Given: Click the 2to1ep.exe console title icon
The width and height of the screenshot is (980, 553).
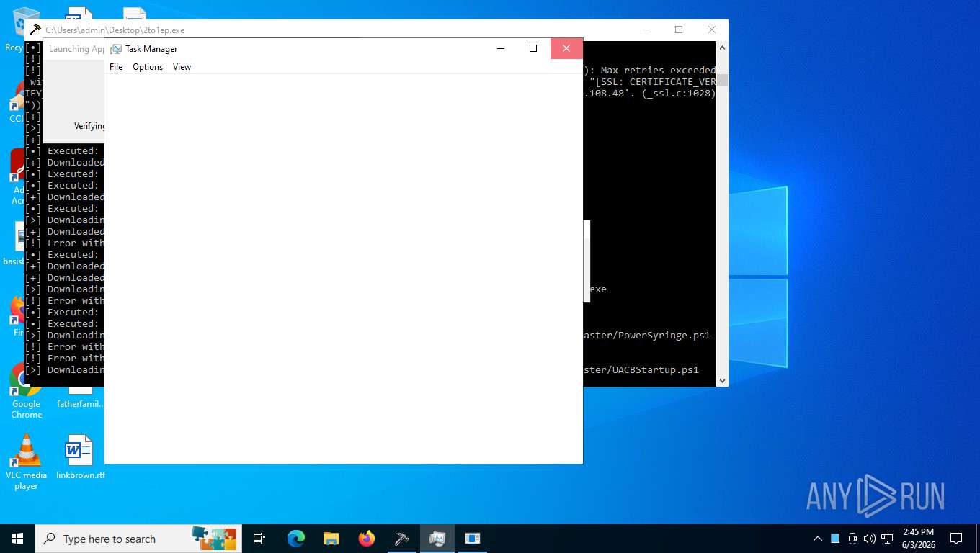Looking at the screenshot, I should (35, 30).
